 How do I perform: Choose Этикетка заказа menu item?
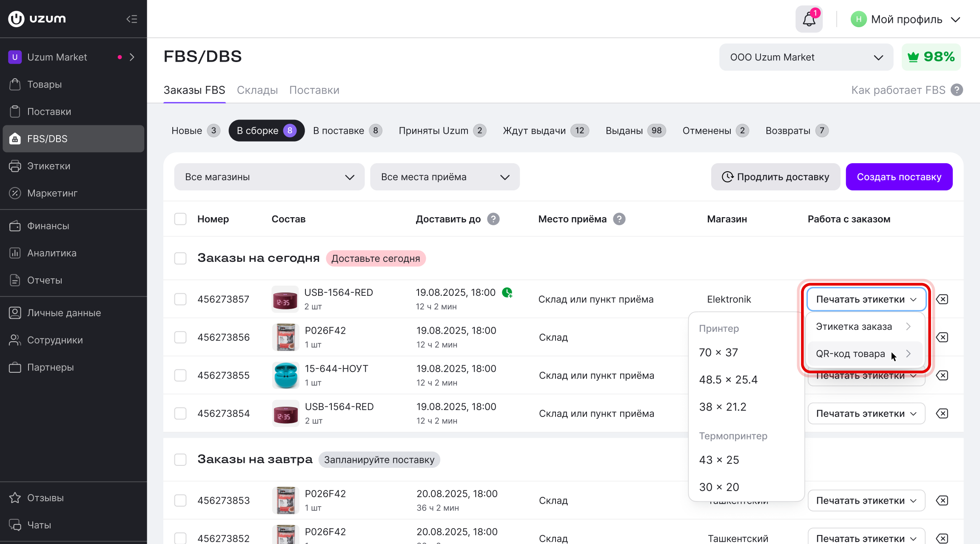point(866,326)
